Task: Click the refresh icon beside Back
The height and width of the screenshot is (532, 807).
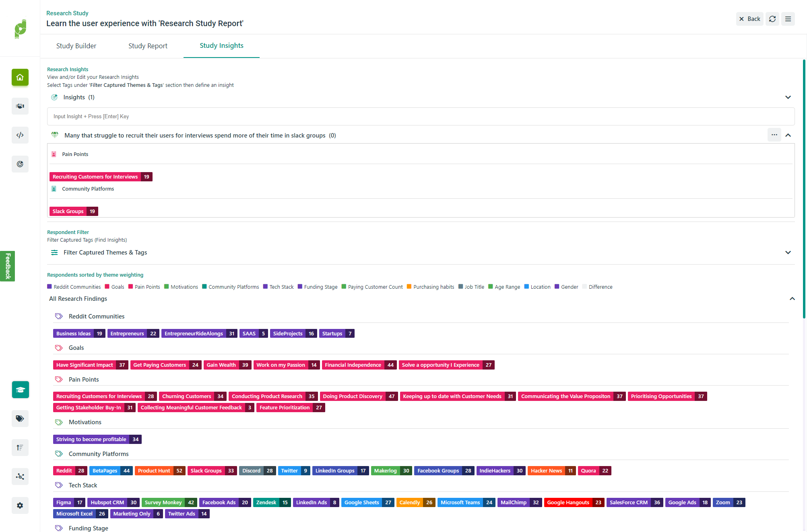Action: (772, 19)
